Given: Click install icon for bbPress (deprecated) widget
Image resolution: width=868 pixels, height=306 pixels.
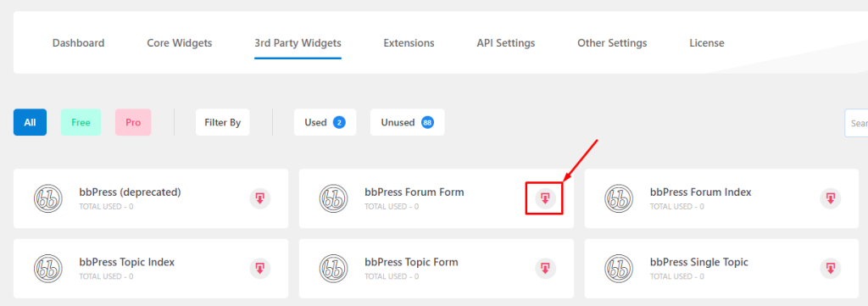Looking at the screenshot, I should tap(260, 198).
